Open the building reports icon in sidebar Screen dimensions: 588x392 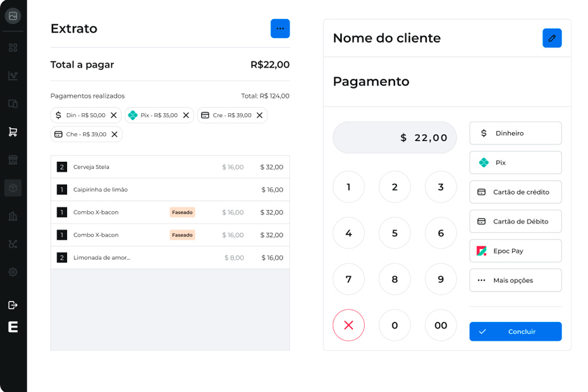[x=13, y=216]
